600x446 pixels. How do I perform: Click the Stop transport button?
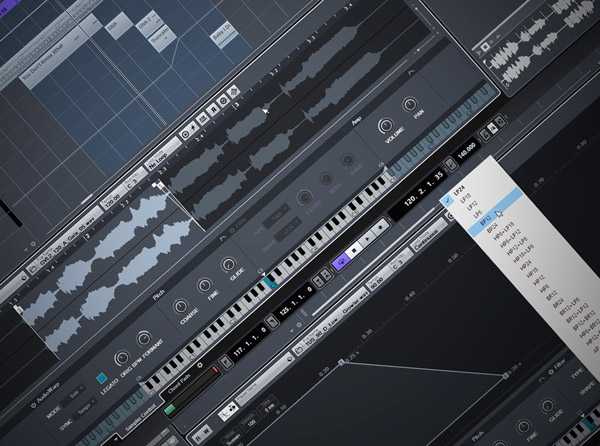(x=354, y=250)
